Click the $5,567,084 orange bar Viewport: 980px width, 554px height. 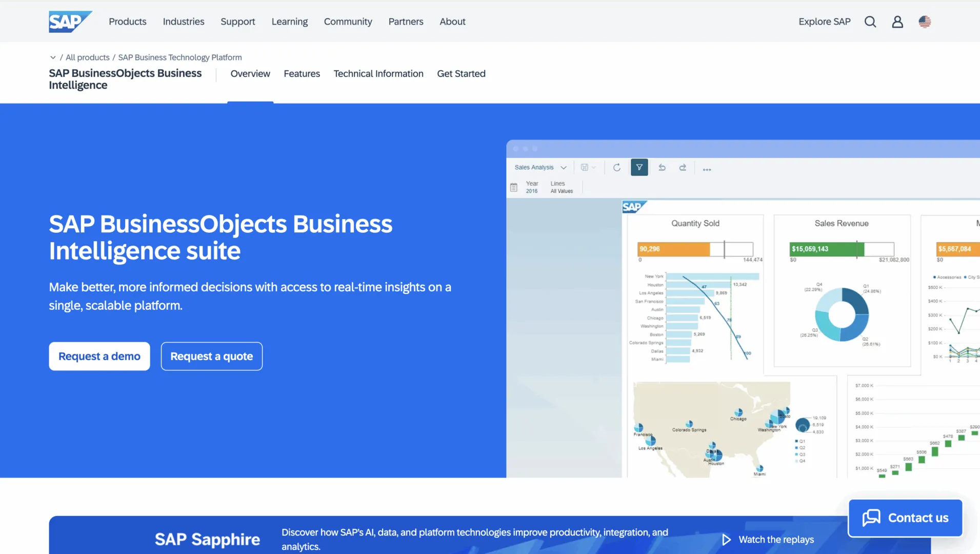click(957, 249)
